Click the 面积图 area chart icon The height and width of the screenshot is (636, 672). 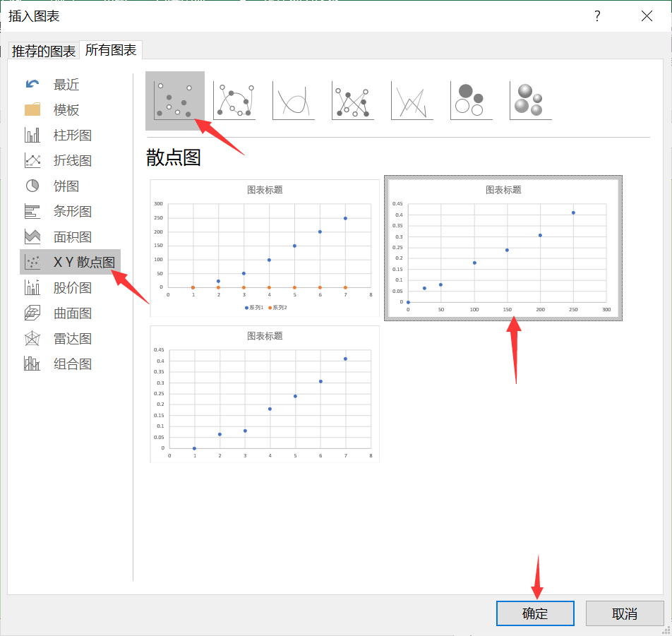(x=32, y=236)
